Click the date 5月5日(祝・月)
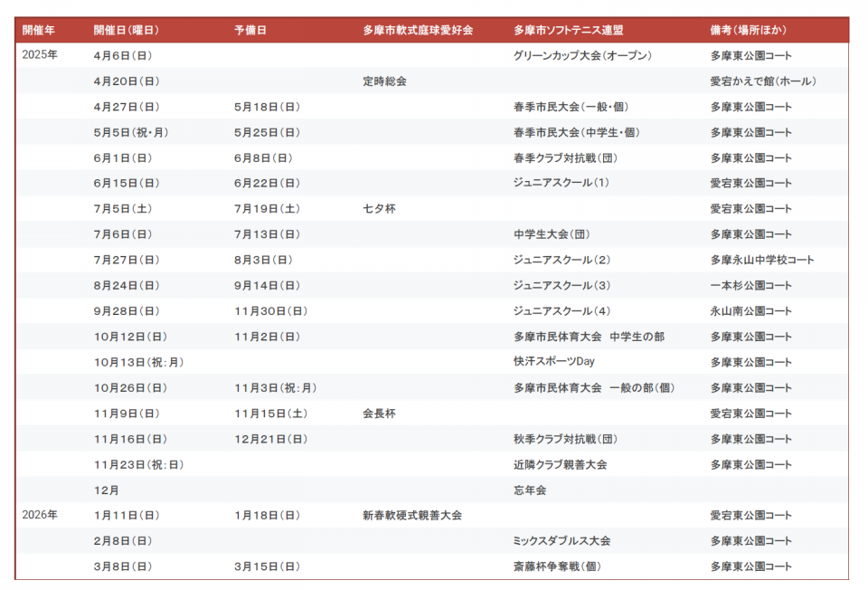Image resolution: width=868 pixels, height=590 pixels. tap(131, 132)
